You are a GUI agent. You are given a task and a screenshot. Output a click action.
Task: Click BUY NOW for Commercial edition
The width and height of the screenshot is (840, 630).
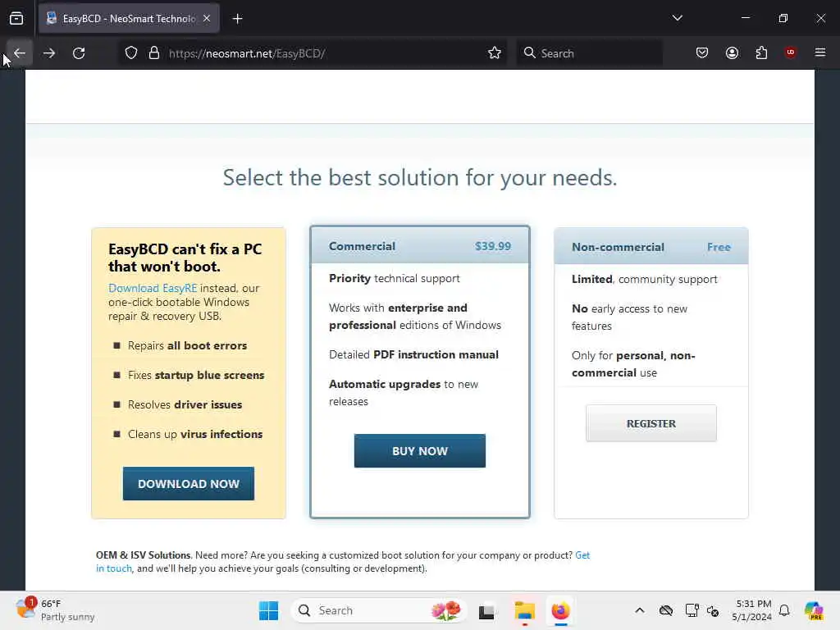[419, 451]
